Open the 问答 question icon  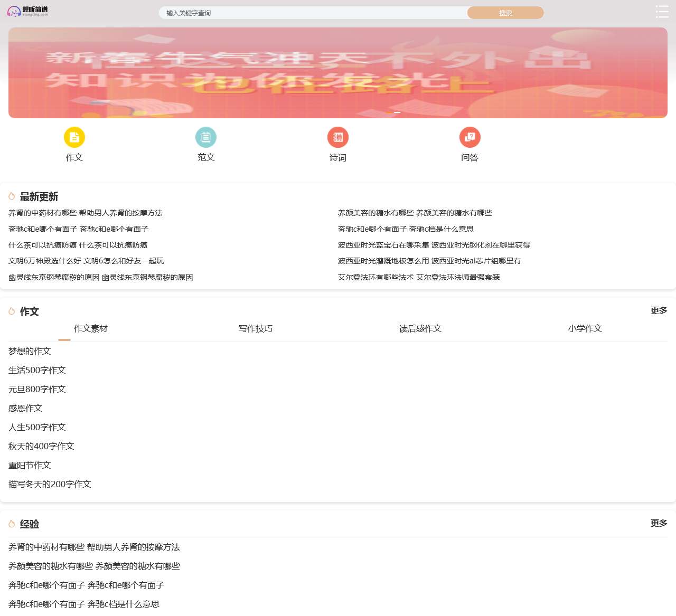pyautogui.click(x=470, y=137)
